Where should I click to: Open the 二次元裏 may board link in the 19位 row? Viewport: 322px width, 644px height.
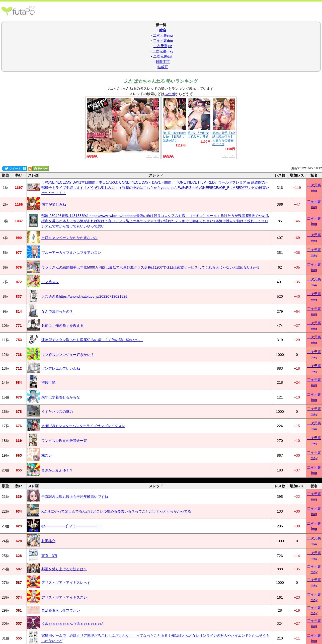coord(314,455)
